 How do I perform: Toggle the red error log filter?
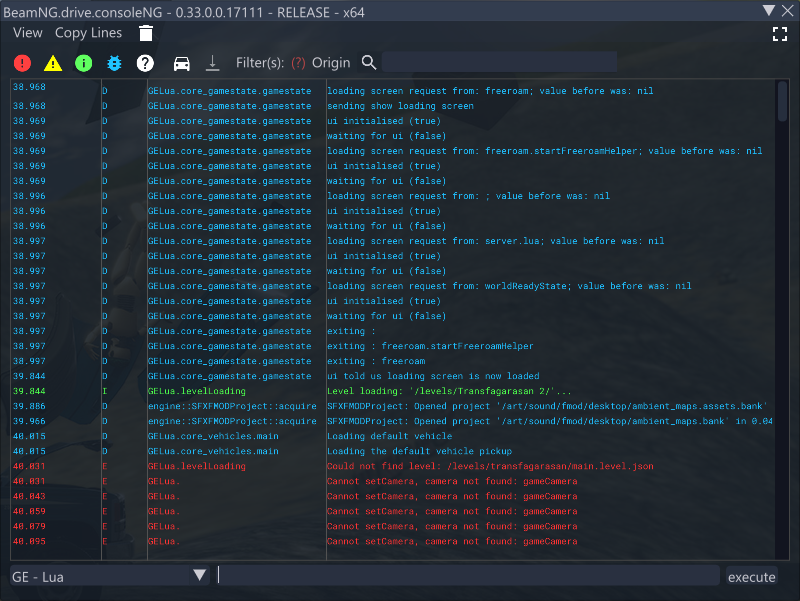(x=22, y=63)
